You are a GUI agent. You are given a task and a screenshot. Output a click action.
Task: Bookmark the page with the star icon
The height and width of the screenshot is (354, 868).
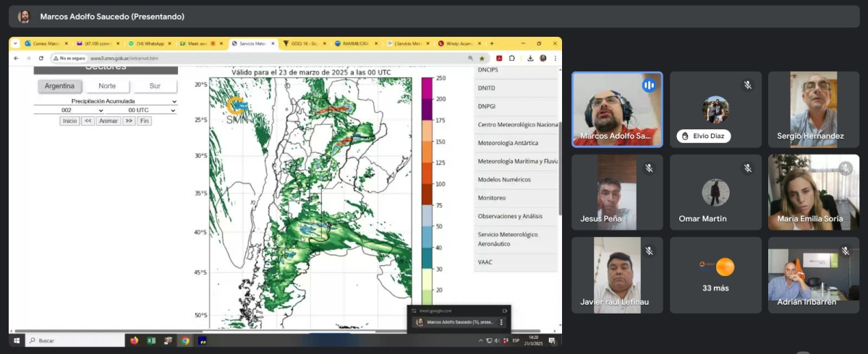(482, 58)
